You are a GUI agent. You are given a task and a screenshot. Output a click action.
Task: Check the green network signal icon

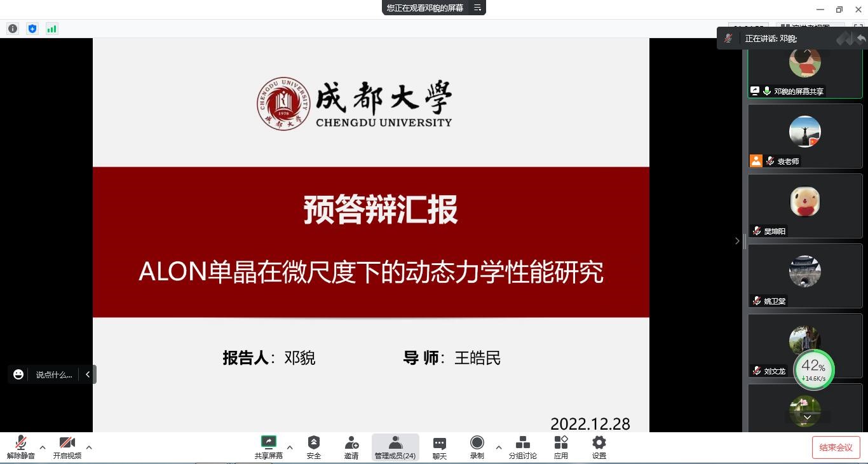pos(52,29)
